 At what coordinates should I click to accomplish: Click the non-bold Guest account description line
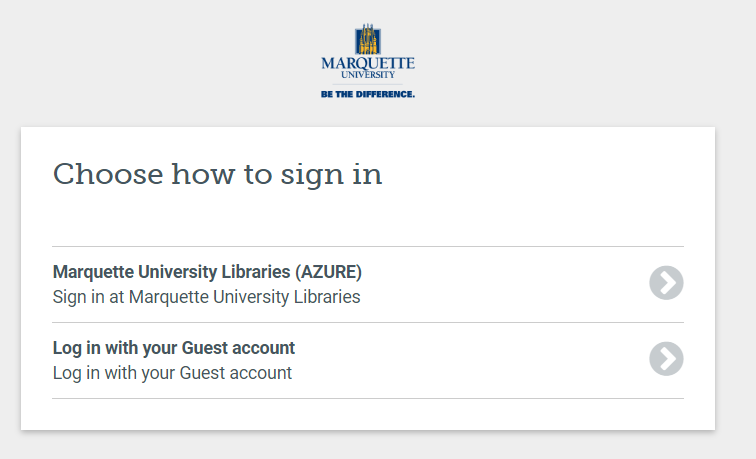[172, 373]
